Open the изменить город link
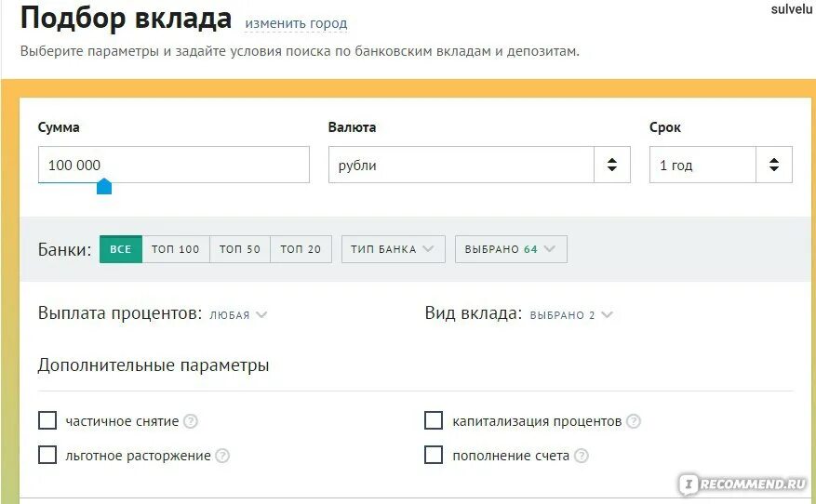816x504 pixels. (296, 24)
